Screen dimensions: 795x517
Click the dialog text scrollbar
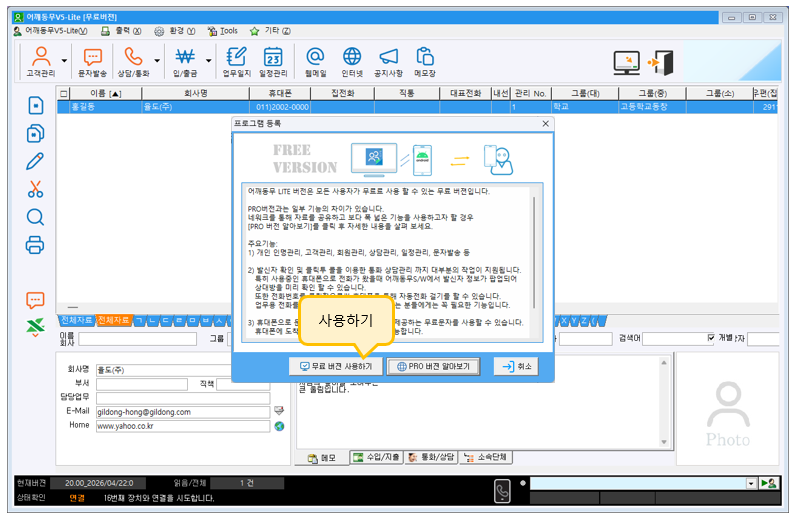tap(534, 252)
